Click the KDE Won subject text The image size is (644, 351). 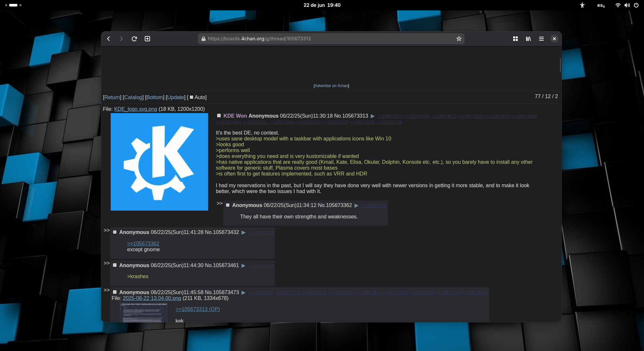point(235,116)
